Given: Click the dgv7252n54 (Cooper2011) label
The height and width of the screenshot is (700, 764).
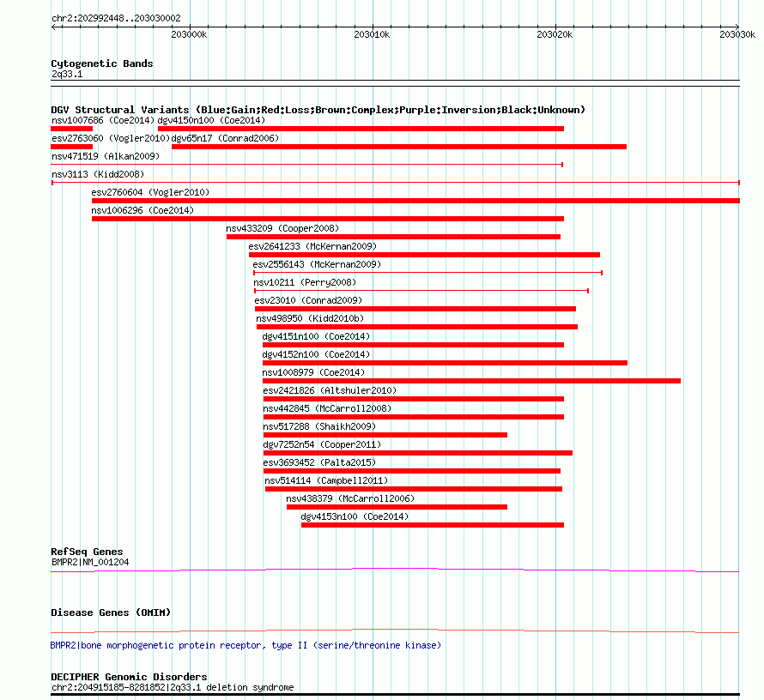Looking at the screenshot, I should point(322,444).
